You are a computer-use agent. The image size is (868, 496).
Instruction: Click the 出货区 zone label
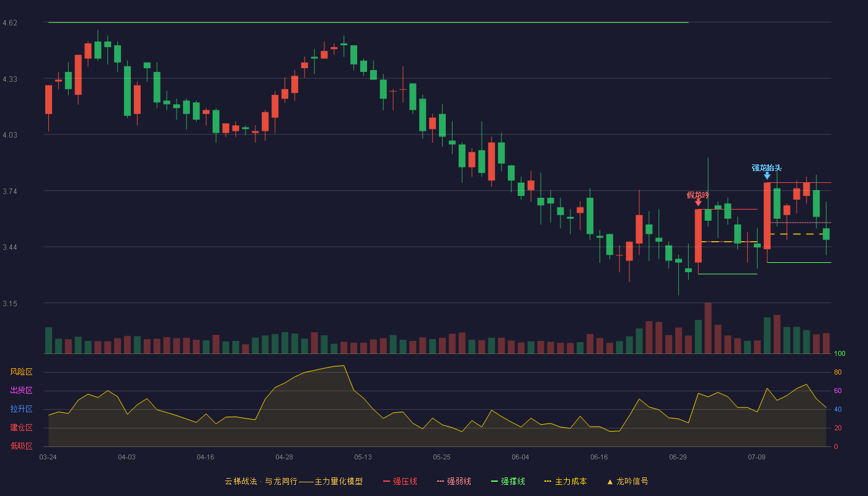click(21, 391)
